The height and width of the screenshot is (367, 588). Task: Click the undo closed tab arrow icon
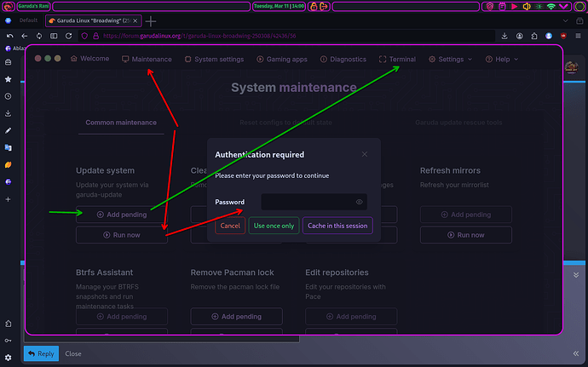pos(9,36)
